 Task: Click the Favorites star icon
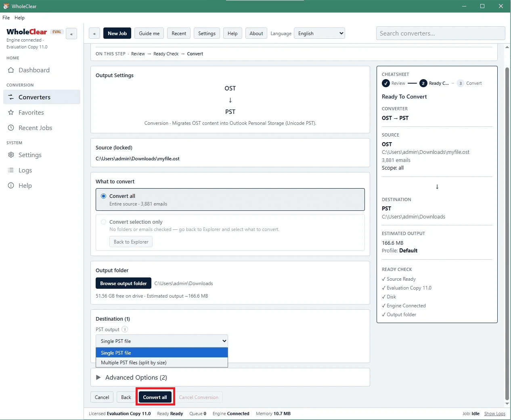[x=11, y=113]
